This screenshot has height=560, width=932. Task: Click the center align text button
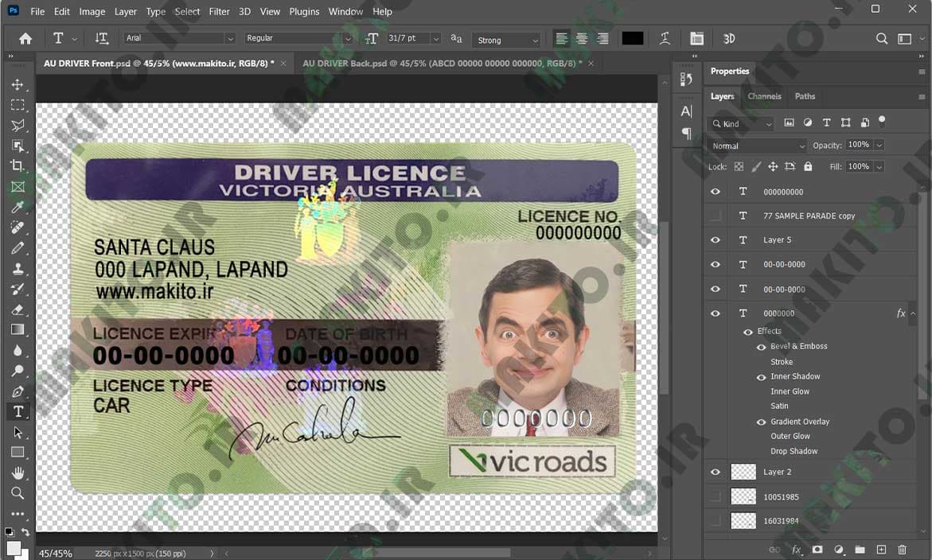[x=582, y=39]
